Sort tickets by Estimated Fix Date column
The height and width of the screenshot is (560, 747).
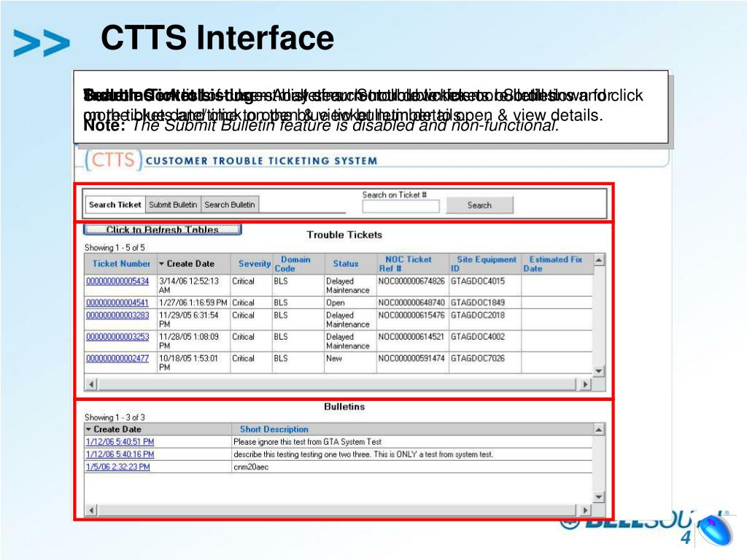[x=553, y=264]
